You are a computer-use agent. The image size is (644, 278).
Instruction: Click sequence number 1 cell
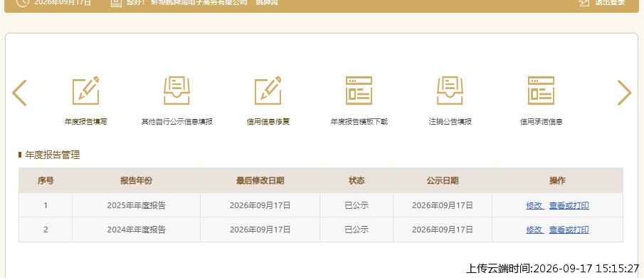46,205
